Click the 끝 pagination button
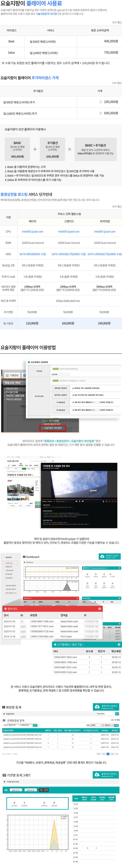 pyautogui.click(x=117, y=754)
